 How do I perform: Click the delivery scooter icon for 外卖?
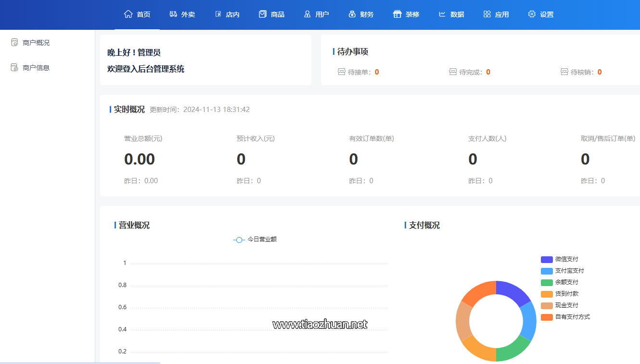pyautogui.click(x=173, y=14)
